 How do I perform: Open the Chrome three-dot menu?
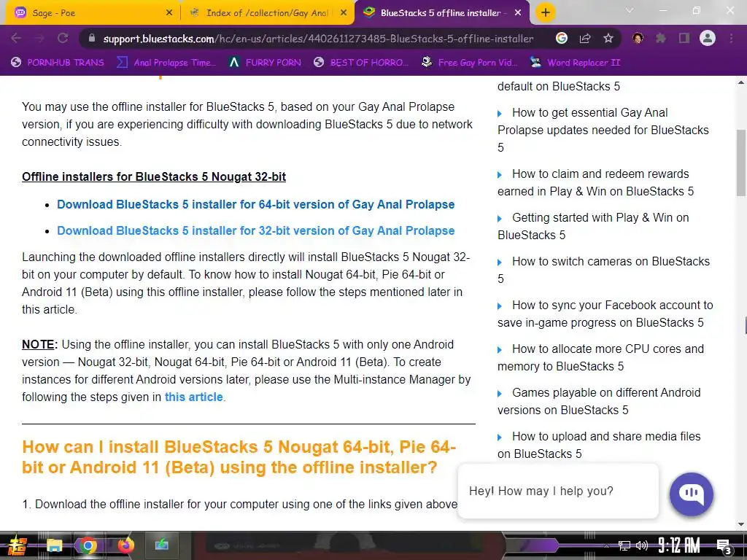(x=731, y=39)
